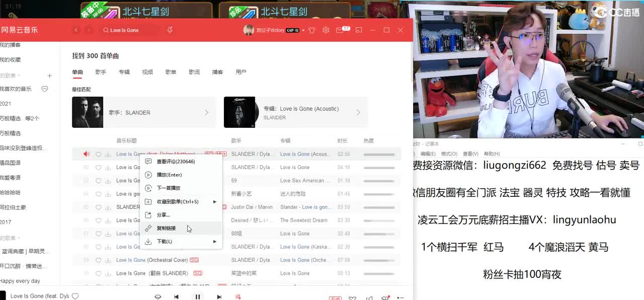Viewport: 644px width, 300px height.
Task: Open 我喜欢的音乐 playlist
Action: (16, 89)
